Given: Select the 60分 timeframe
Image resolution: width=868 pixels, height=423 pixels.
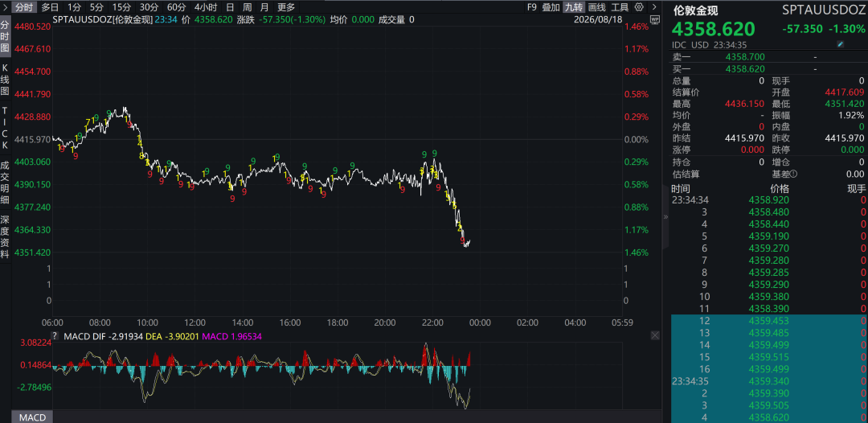Looking at the screenshot, I should click(177, 7).
